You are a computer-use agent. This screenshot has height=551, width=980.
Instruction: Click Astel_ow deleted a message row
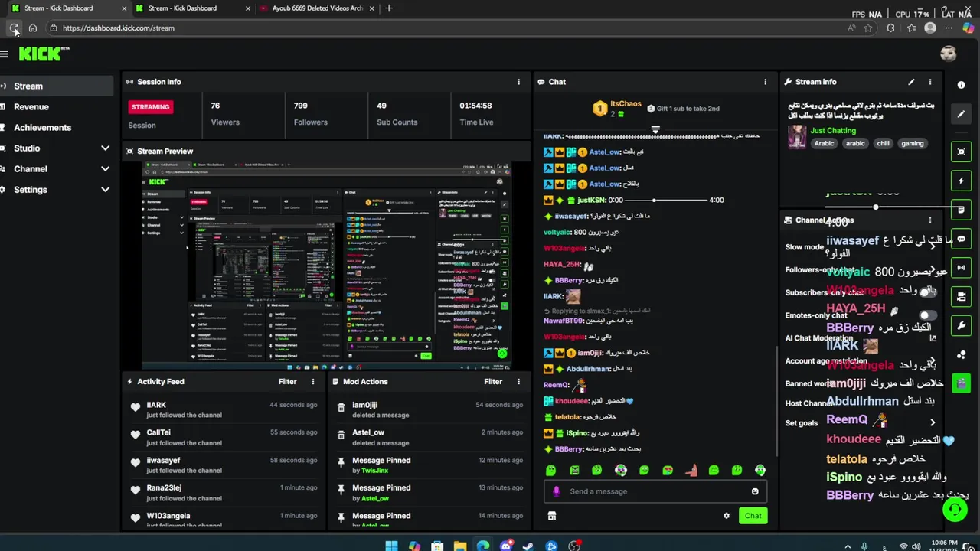[430, 437]
